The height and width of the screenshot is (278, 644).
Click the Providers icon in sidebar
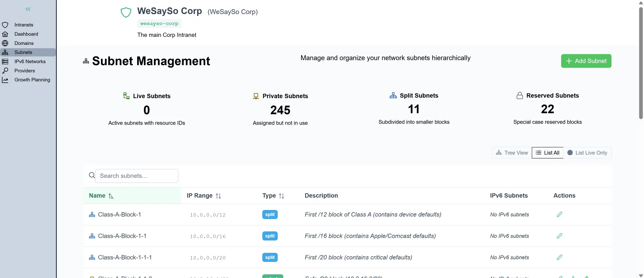pyautogui.click(x=5, y=71)
